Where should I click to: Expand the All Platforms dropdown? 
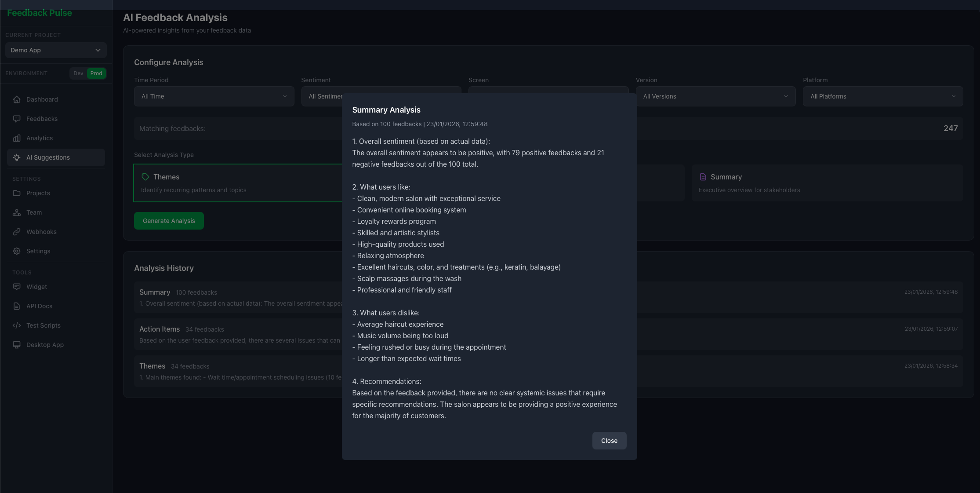coord(883,96)
